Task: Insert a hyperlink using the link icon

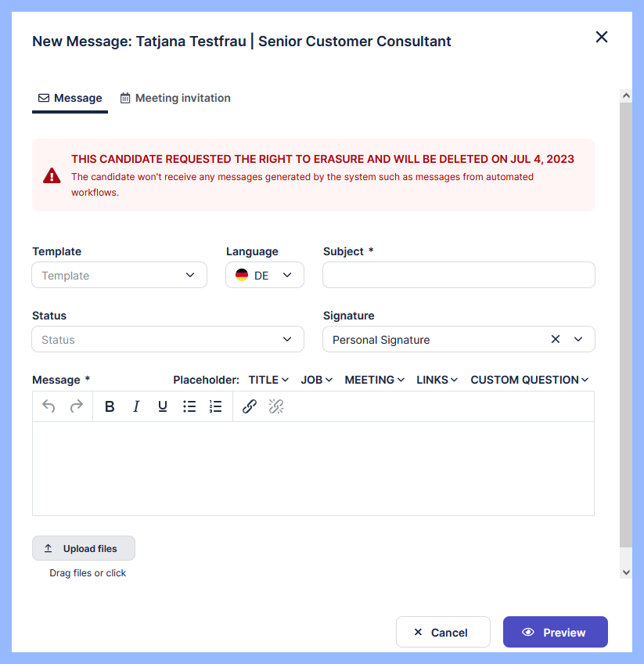Action: tap(250, 406)
